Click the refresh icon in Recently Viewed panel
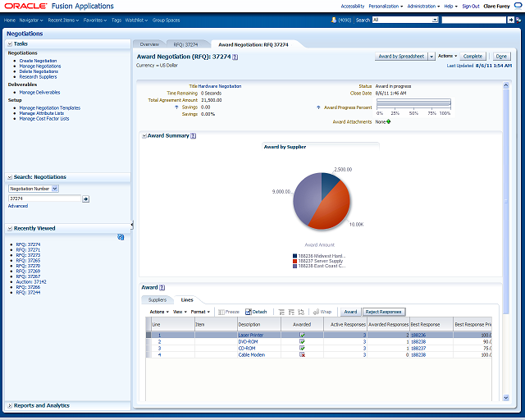 point(121,237)
